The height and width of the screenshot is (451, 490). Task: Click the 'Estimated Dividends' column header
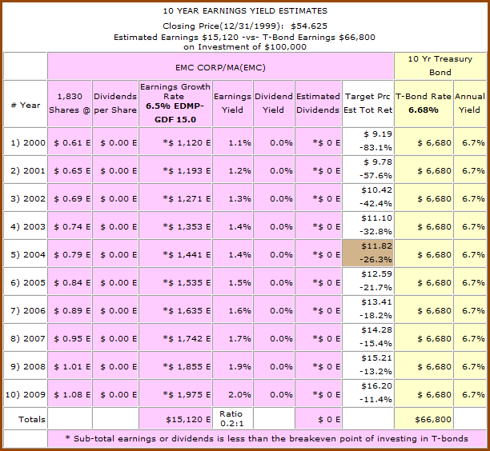[x=318, y=104]
